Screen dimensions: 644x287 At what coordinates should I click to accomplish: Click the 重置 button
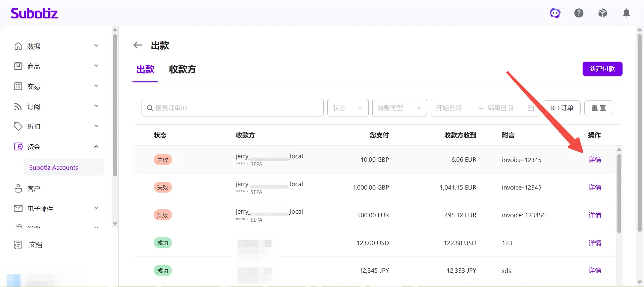pyautogui.click(x=599, y=108)
